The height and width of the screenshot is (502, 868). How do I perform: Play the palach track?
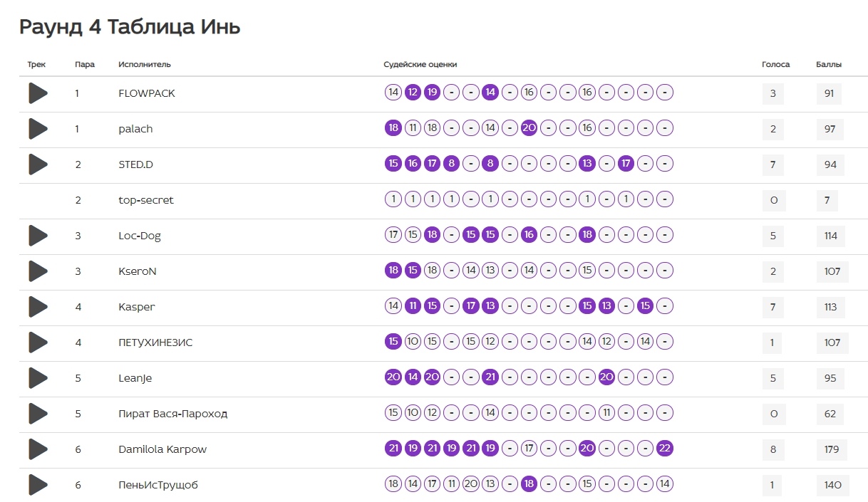pos(38,129)
